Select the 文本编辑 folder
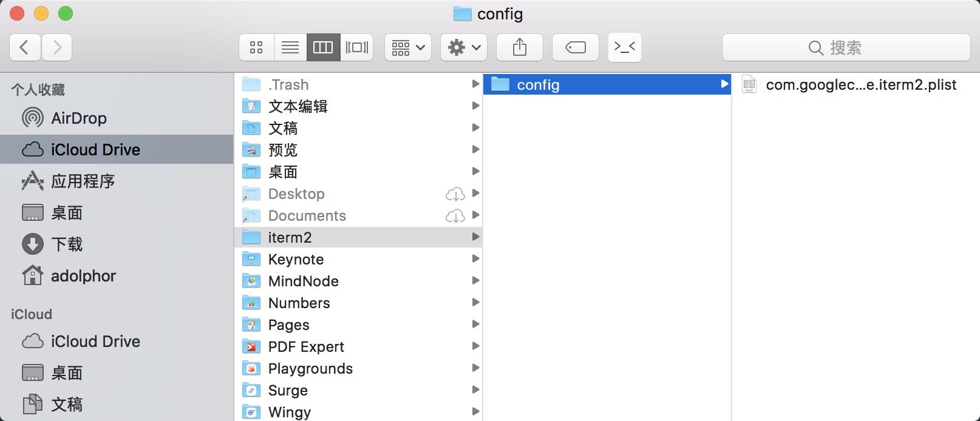Image resolution: width=980 pixels, height=421 pixels. tap(358, 106)
